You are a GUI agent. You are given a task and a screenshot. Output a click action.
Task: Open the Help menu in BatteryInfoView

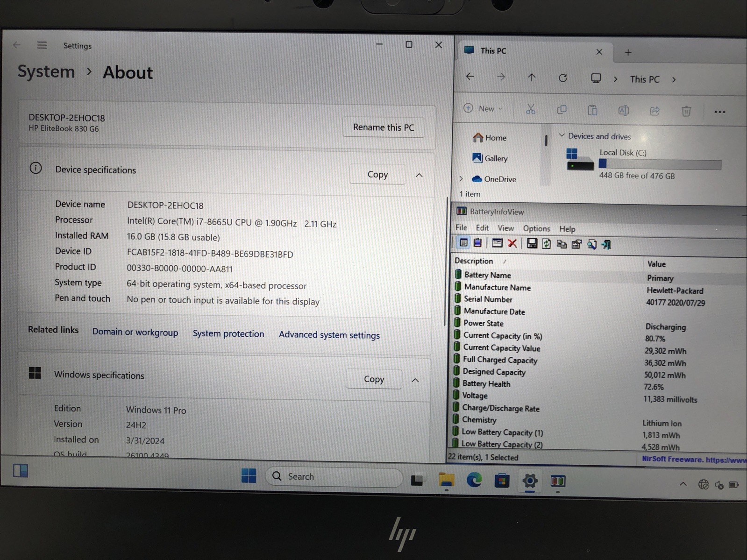point(567,229)
